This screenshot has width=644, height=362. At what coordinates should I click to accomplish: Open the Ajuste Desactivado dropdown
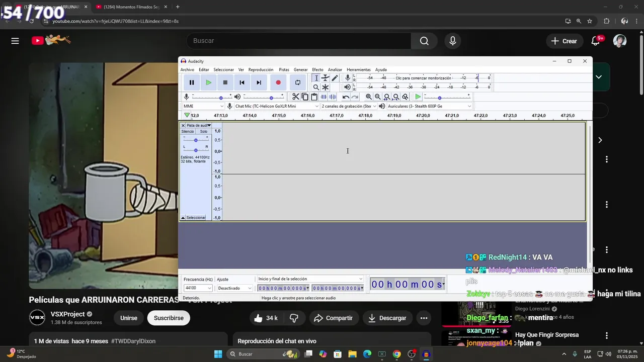pos(234,288)
